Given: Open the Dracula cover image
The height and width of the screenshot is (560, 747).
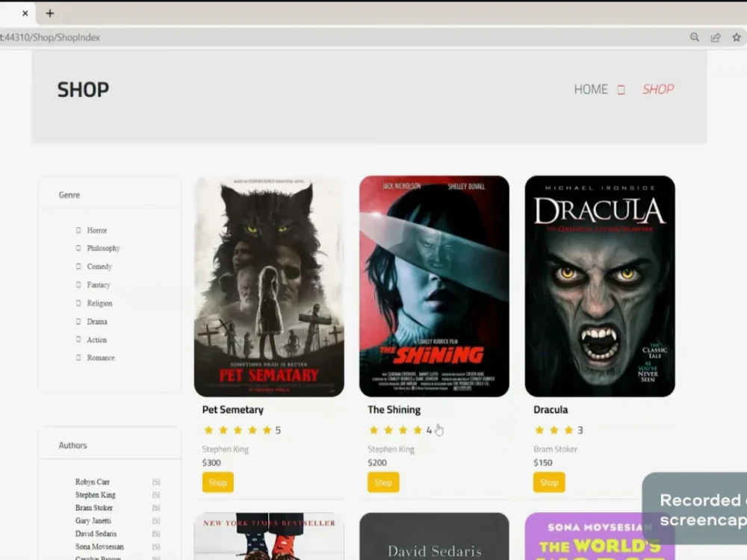Looking at the screenshot, I should pyautogui.click(x=600, y=286).
